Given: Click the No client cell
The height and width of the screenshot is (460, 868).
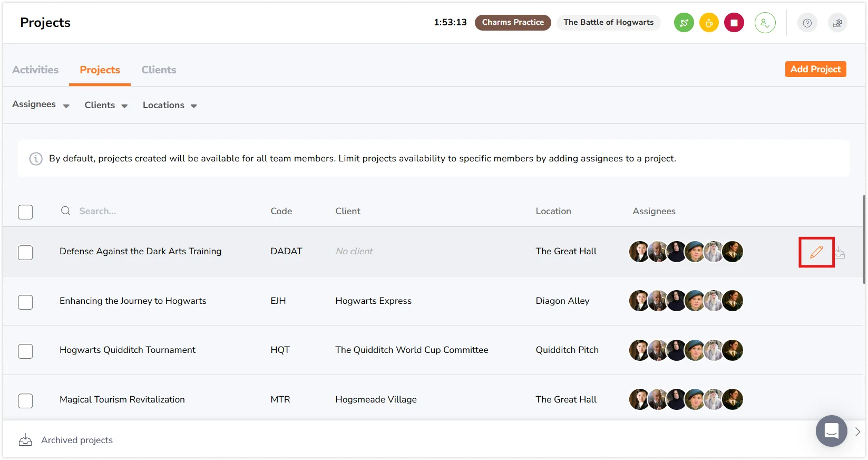Looking at the screenshot, I should click(x=354, y=251).
